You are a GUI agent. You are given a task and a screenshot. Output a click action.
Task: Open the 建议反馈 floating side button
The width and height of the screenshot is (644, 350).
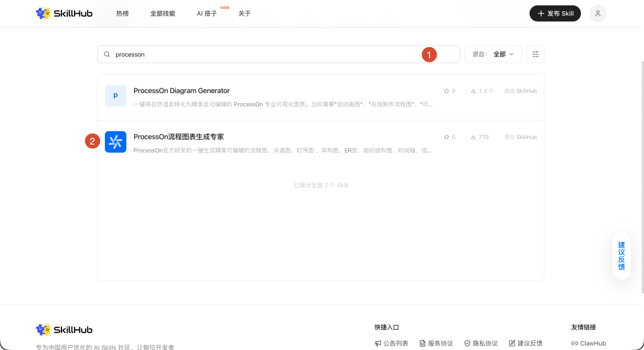621,256
